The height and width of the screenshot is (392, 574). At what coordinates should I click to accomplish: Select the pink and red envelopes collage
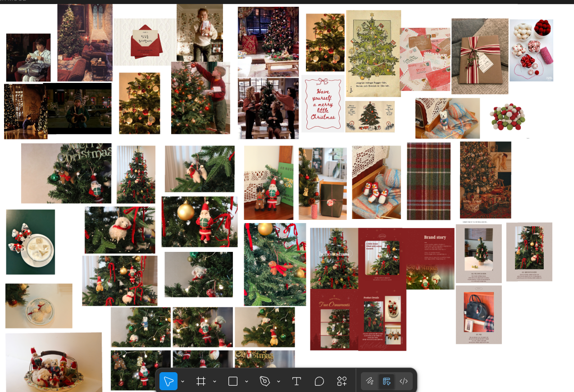pyautogui.click(x=425, y=59)
